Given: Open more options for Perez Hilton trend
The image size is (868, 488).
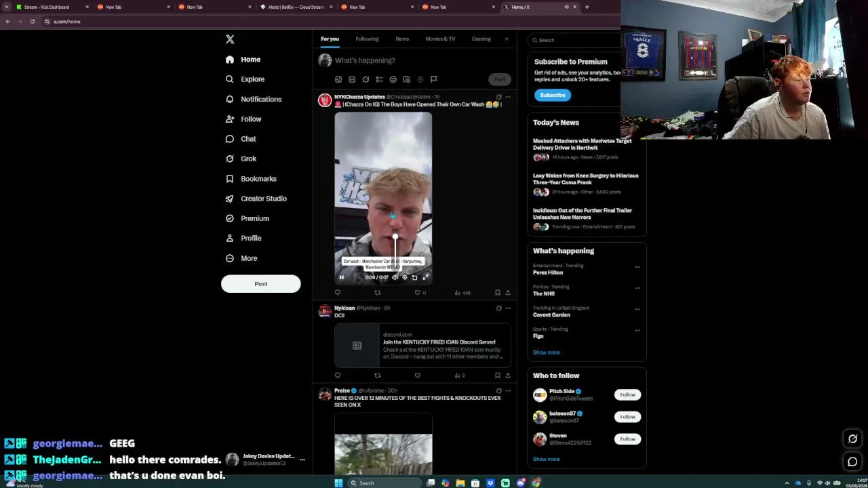Looking at the screenshot, I should 637,267.
